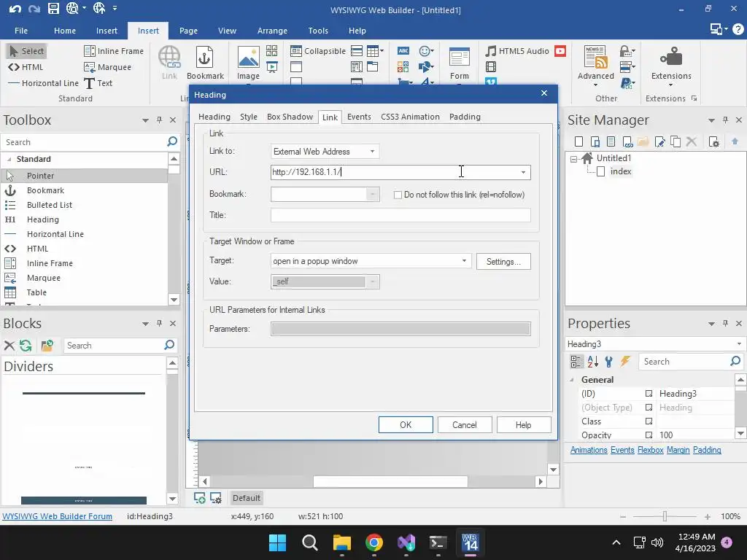Click the emoticon smiley icon in ribbon
This screenshot has width=747, height=560.
[426, 51]
